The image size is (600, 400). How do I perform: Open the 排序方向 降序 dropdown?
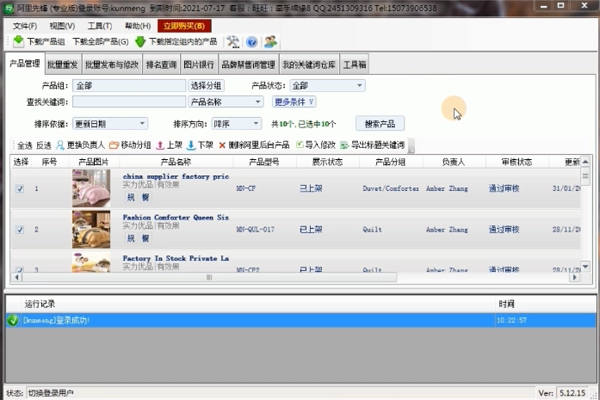pyautogui.click(x=236, y=124)
